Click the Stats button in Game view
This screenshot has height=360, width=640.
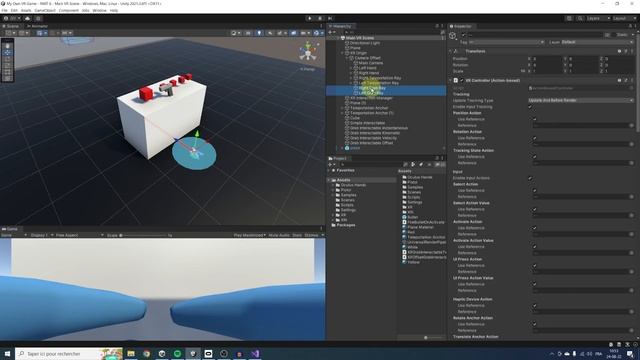pyautogui.click(x=297, y=235)
